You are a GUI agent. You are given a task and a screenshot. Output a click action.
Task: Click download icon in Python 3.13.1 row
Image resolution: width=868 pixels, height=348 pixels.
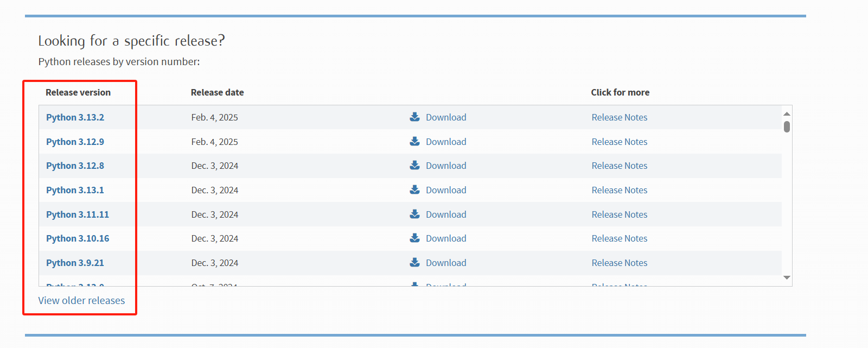pos(414,189)
